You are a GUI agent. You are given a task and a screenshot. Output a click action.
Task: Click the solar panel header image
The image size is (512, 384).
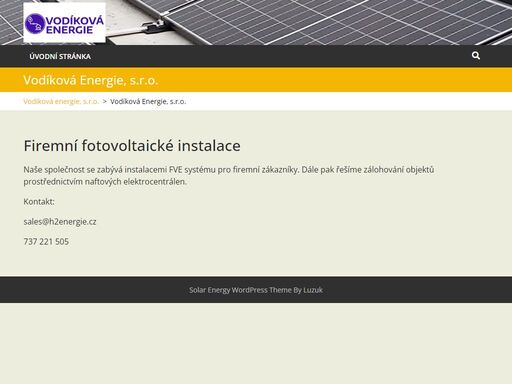tap(307, 22)
